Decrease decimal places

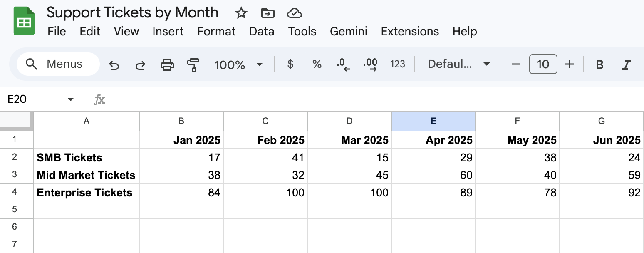(x=343, y=64)
